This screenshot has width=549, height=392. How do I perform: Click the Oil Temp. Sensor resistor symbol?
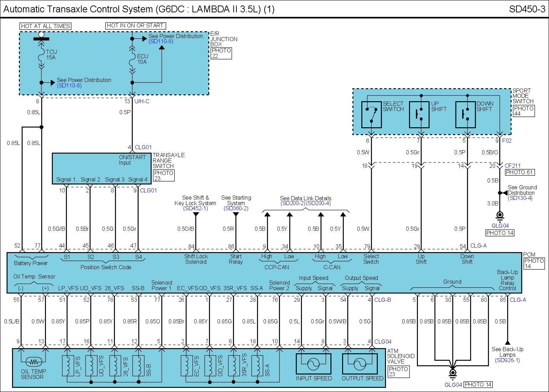coord(33,361)
